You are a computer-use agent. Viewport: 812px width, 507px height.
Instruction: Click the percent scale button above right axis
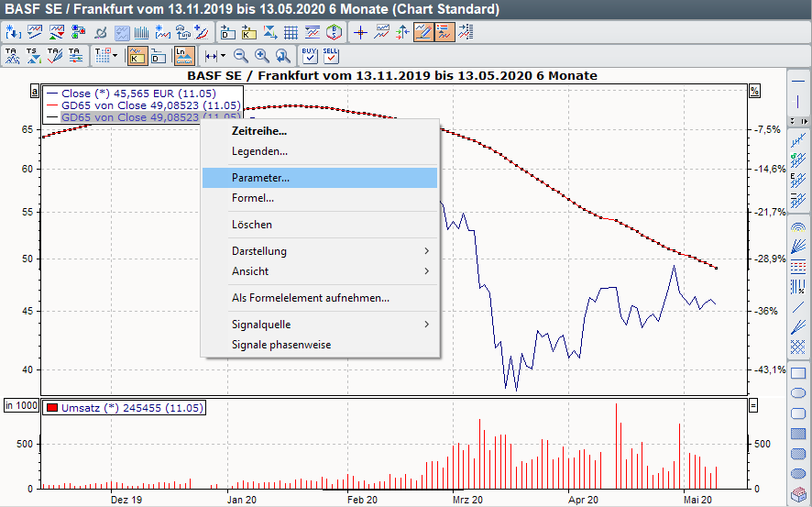(x=754, y=92)
